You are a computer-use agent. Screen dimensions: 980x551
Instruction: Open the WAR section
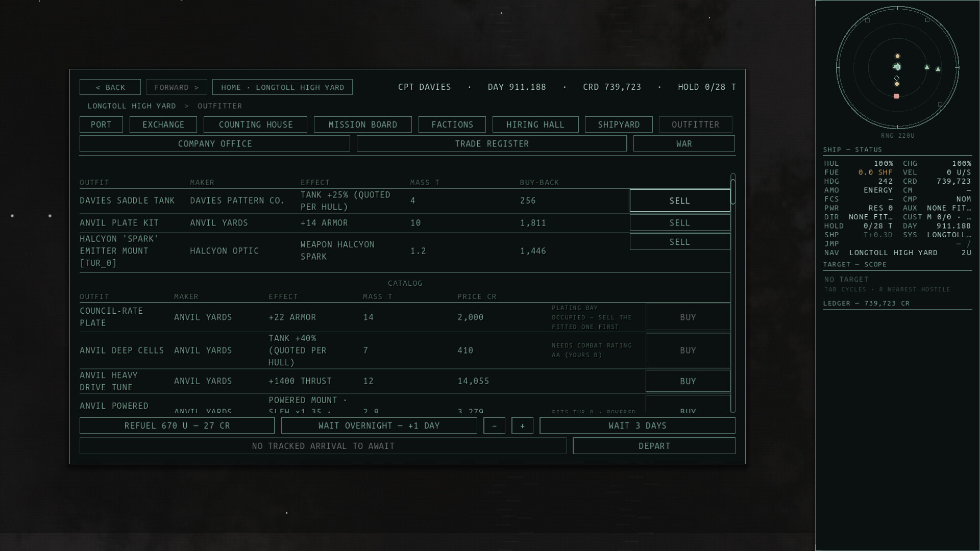(684, 143)
